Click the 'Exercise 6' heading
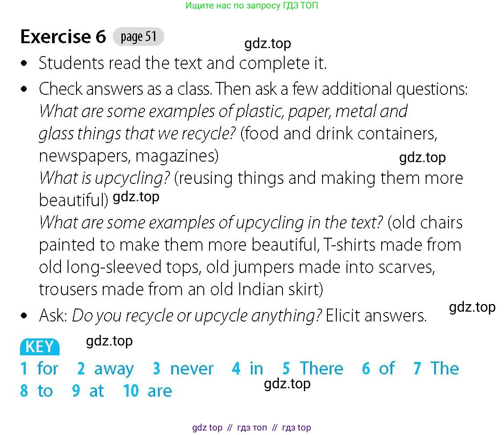 point(63,37)
